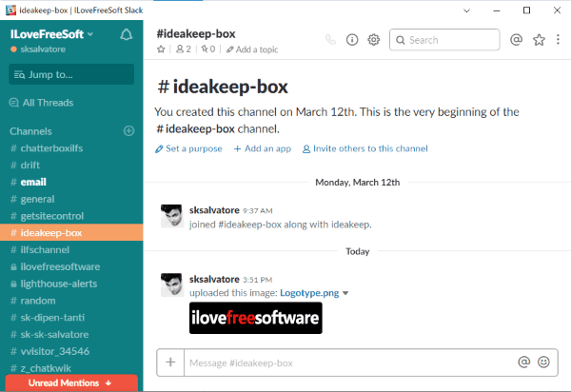Viewport: 571px width, 392px height.
Task: Show mentions with the @ header icon
Action: (x=516, y=40)
